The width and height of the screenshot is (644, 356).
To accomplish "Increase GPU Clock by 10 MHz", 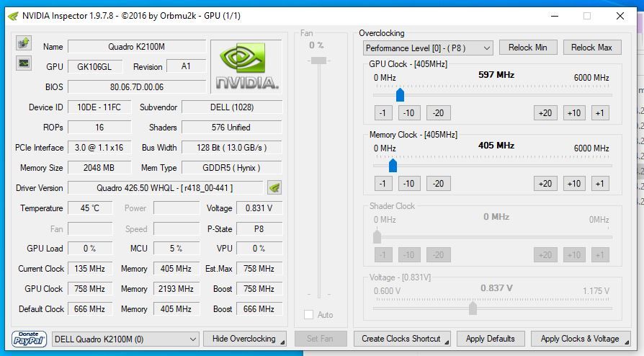I will 574,113.
